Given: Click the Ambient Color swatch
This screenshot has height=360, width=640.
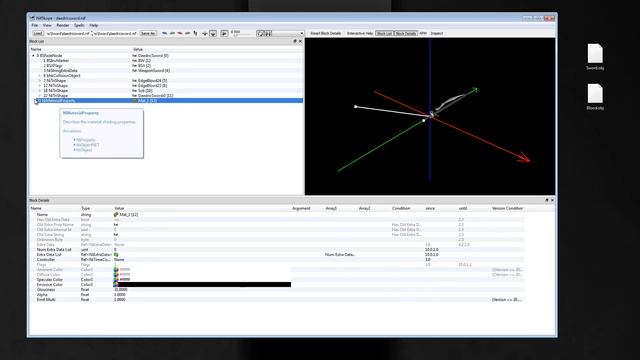Looking at the screenshot, I should pos(116,270).
